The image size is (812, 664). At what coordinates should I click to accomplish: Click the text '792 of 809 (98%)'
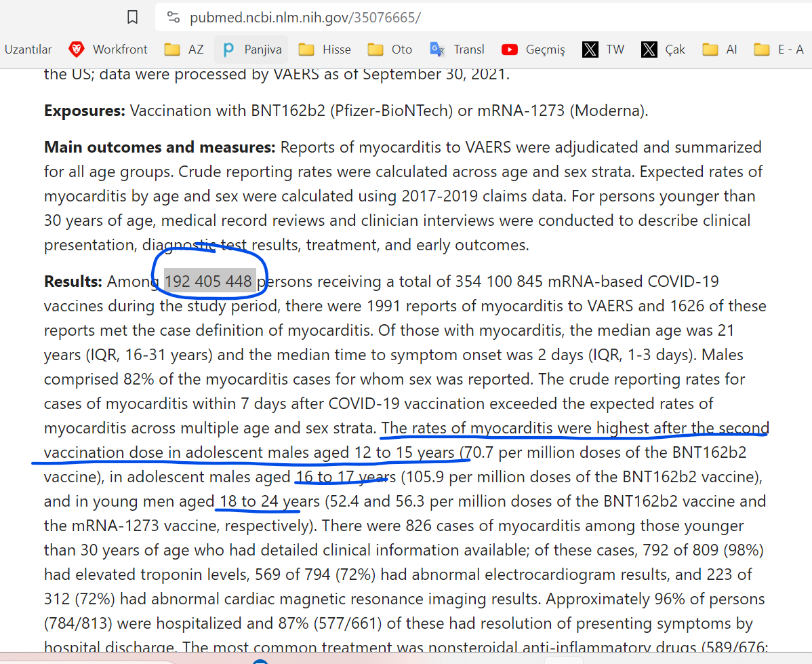[704, 550]
